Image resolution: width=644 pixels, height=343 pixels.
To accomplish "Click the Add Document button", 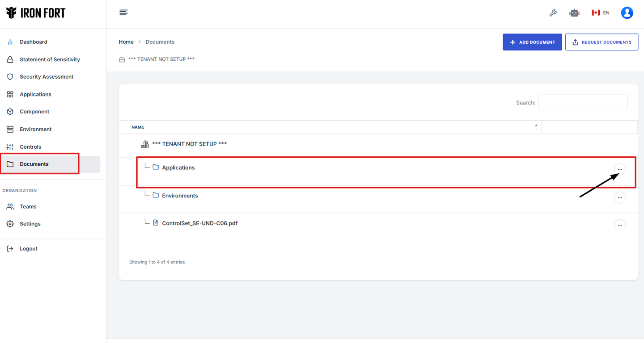I will pos(532,42).
